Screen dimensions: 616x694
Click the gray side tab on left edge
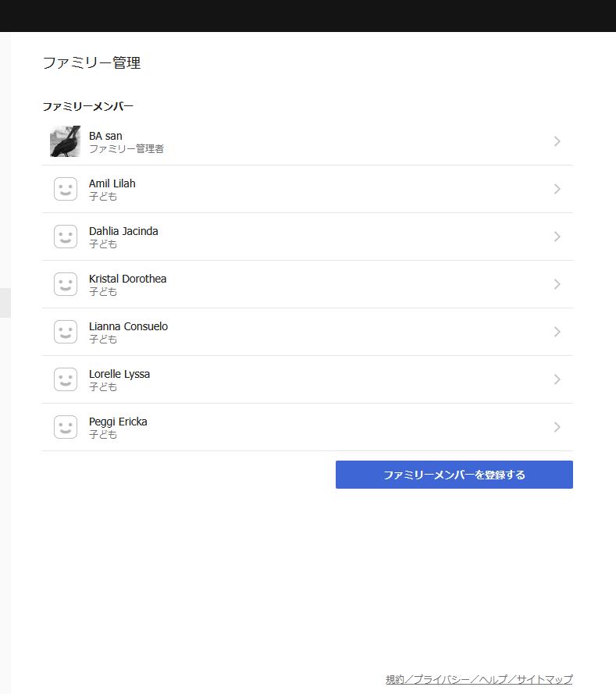(5, 303)
